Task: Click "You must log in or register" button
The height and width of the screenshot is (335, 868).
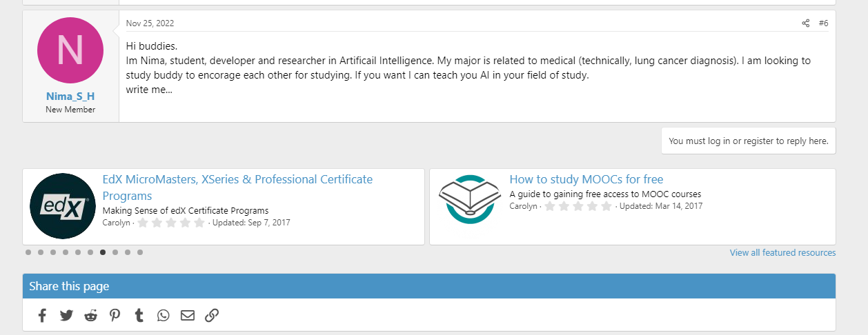Action: (748, 141)
